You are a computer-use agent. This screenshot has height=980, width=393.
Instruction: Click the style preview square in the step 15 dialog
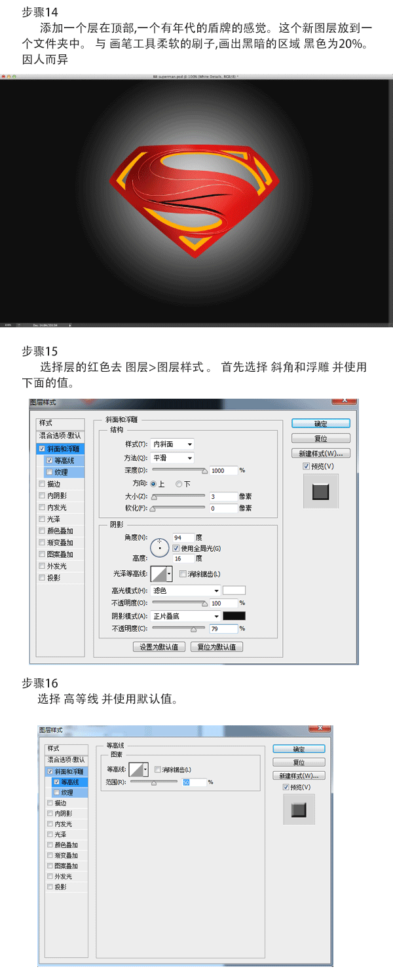[x=321, y=491]
